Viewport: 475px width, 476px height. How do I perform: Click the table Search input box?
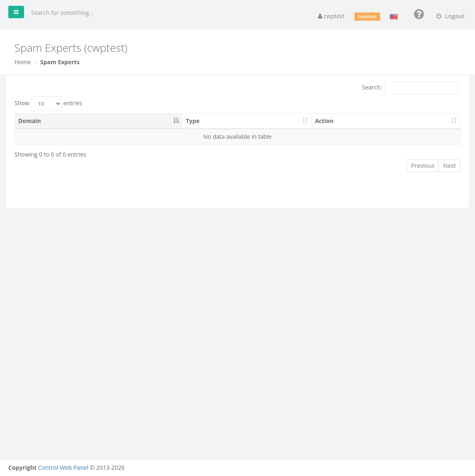pyautogui.click(x=421, y=88)
